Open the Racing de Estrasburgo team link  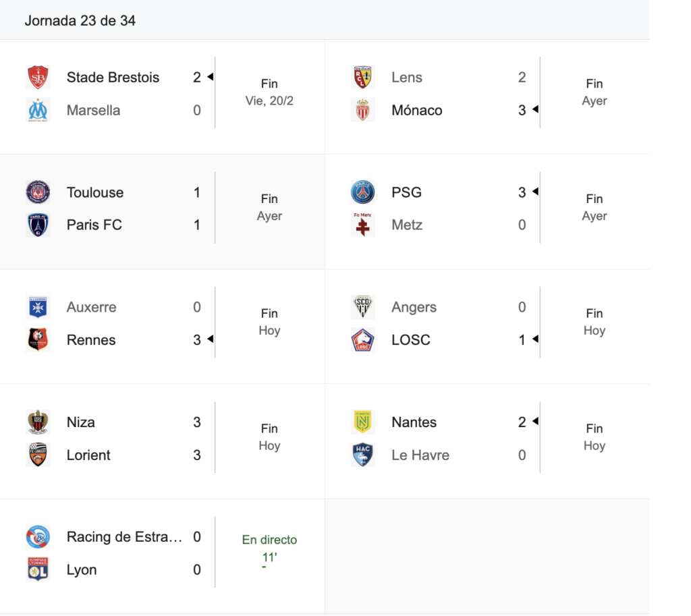pyautogui.click(x=124, y=537)
